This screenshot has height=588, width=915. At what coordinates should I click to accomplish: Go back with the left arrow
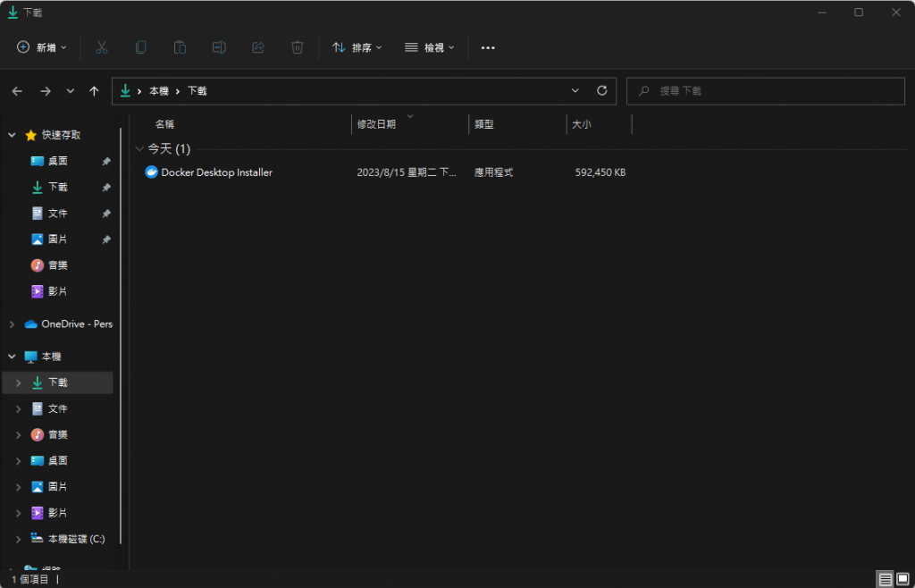tap(17, 91)
